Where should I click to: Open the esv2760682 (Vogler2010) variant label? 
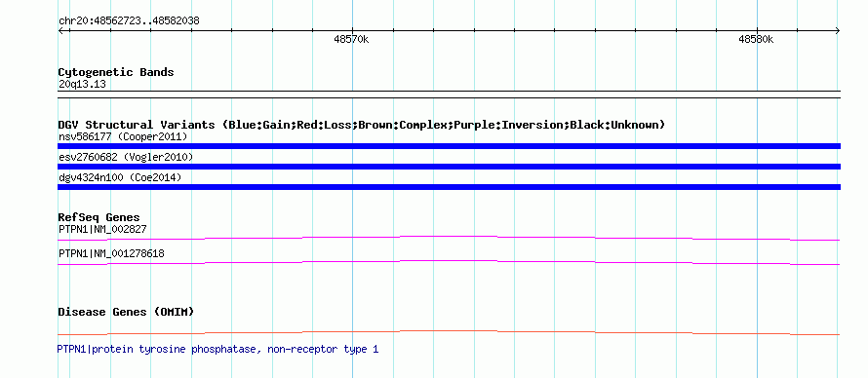126,158
